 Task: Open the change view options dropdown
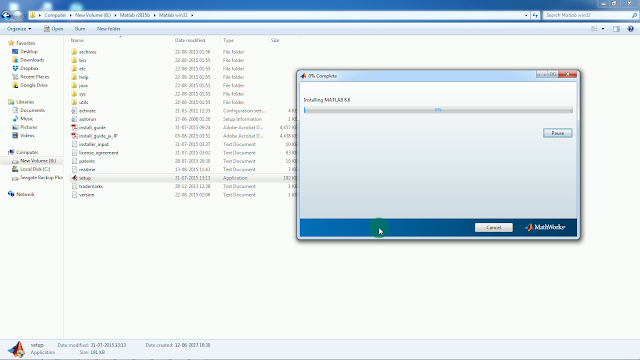point(603,29)
